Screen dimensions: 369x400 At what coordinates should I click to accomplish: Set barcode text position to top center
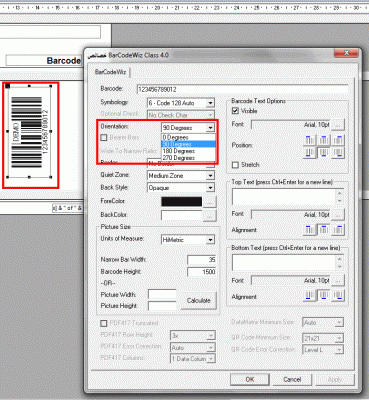pyautogui.click(x=324, y=140)
